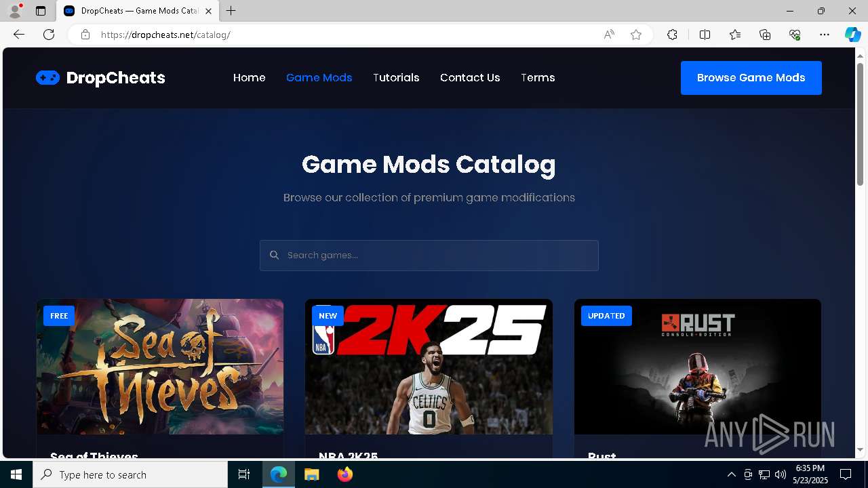Launch Firefox from taskbar
Image resolution: width=868 pixels, height=488 pixels.
344,474
